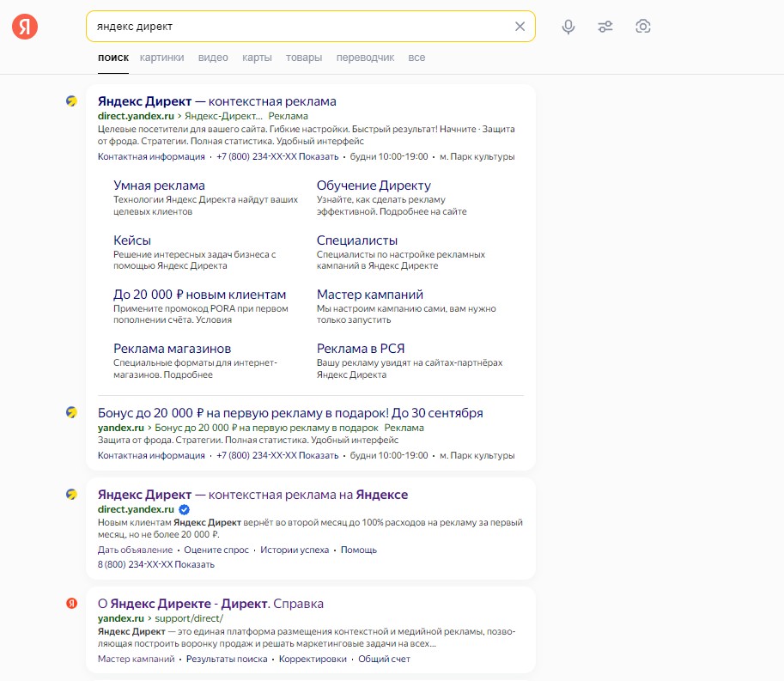Image resolution: width=784 pixels, height=681 pixels.
Task: Click the Применить промокод PORA description text
Action: click(x=200, y=314)
